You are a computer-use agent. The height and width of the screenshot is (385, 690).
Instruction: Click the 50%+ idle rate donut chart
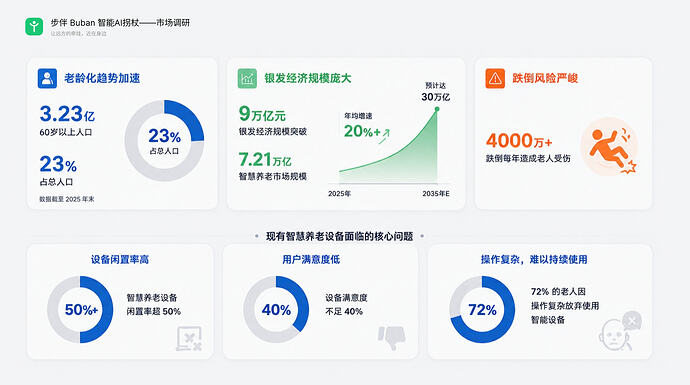coord(80,309)
